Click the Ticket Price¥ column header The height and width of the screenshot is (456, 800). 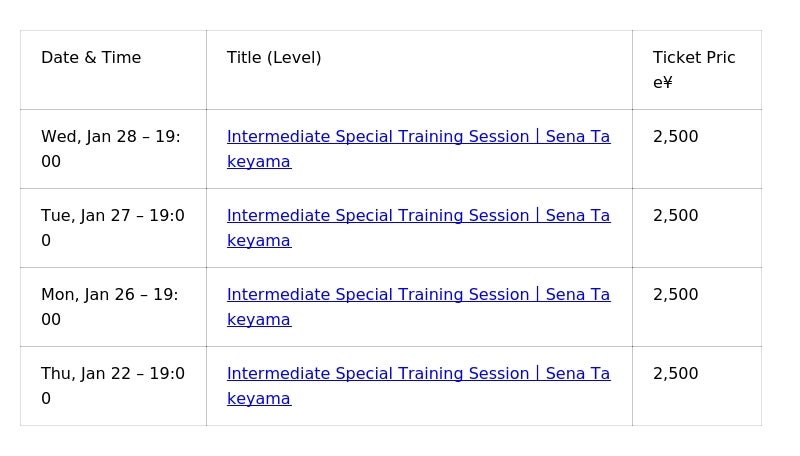coord(693,70)
